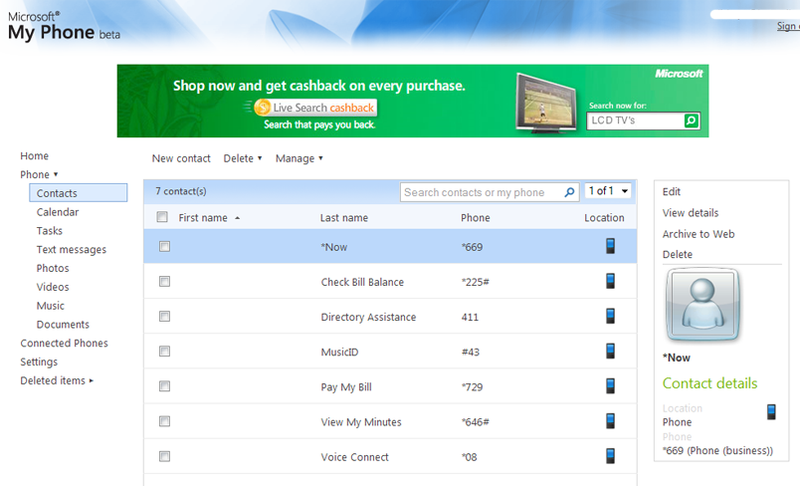Sort by First name column
800x486 pixels.
209,218
